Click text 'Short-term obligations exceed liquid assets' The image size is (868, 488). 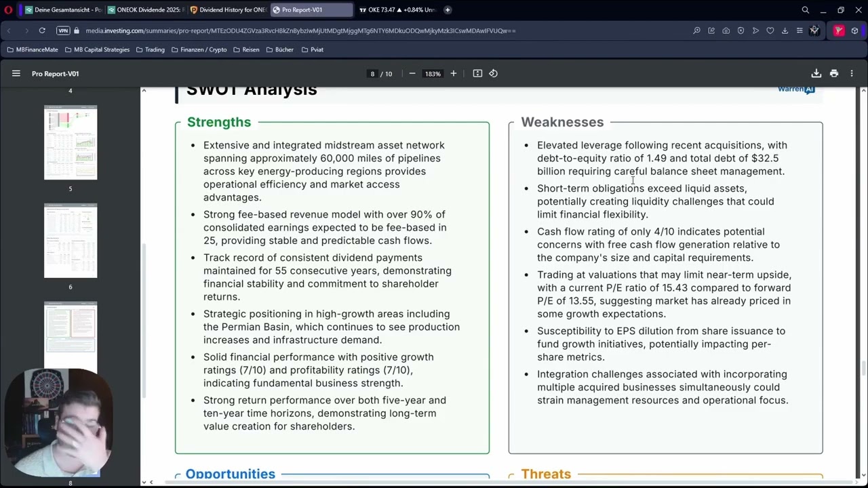click(x=642, y=188)
